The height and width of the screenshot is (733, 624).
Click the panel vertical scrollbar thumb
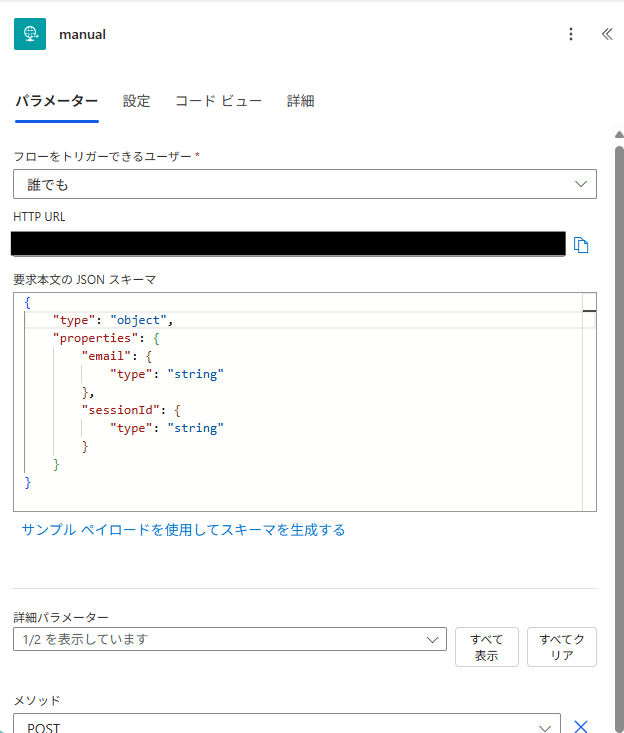(619, 439)
